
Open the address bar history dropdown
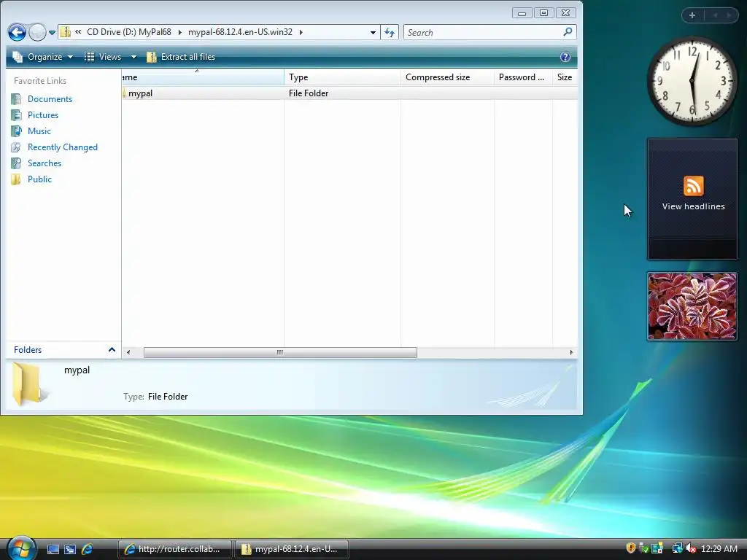373,32
